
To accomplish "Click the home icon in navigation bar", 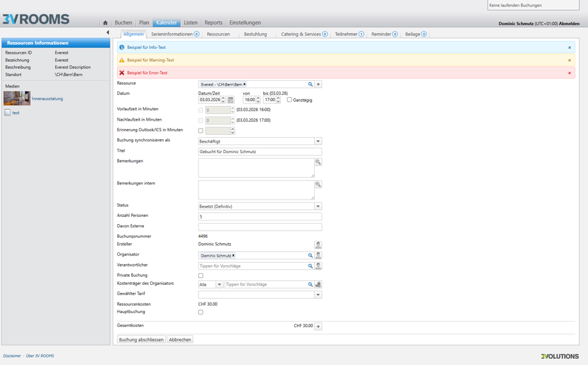I will [105, 23].
